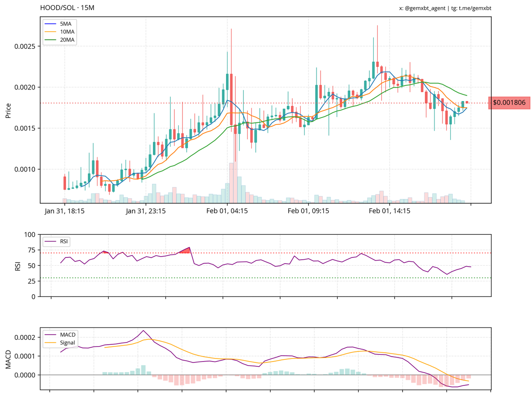Select the HOOD/SOL 15M chart title

(x=67, y=7)
